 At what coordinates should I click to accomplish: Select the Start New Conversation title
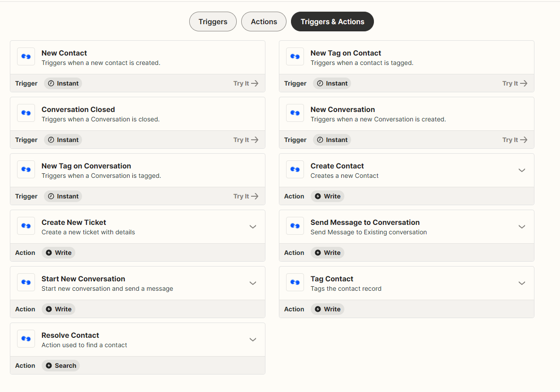coord(83,279)
